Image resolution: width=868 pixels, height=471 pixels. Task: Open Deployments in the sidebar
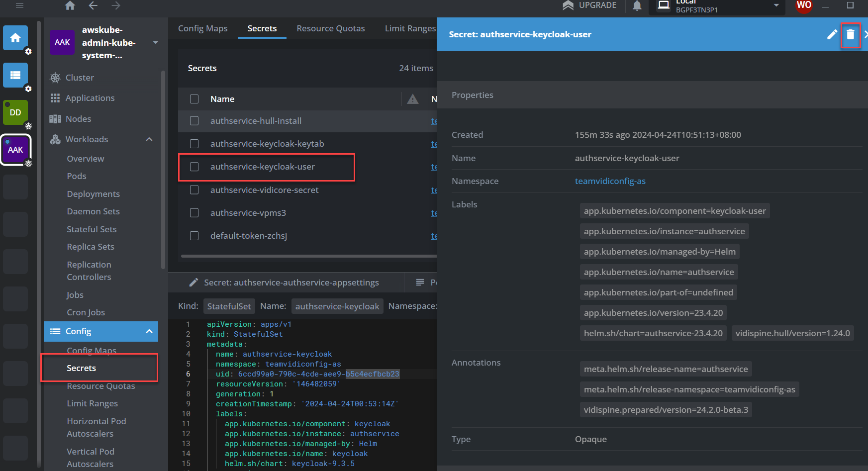coord(93,194)
